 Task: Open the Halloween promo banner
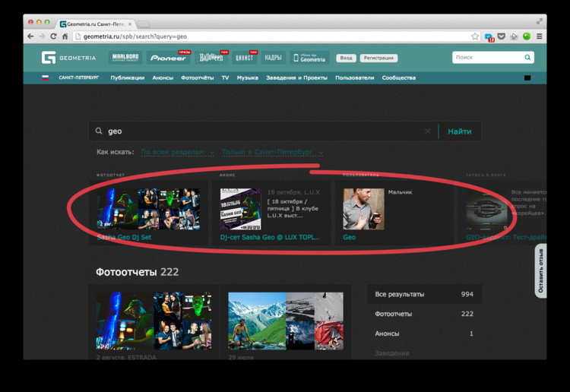pyautogui.click(x=211, y=58)
